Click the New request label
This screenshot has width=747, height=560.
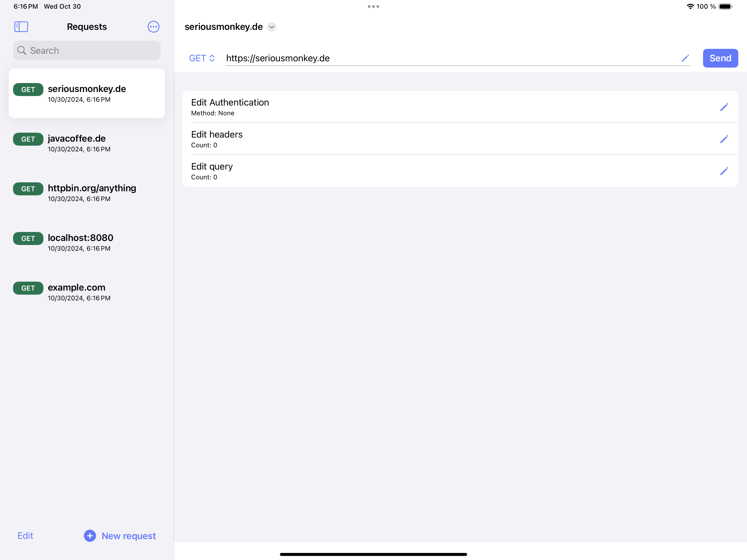pyautogui.click(x=129, y=536)
